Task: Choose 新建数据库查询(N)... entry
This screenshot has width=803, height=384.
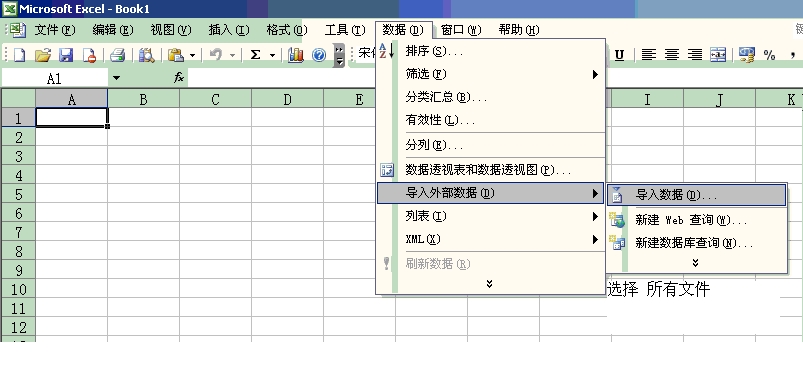Action: (x=696, y=243)
